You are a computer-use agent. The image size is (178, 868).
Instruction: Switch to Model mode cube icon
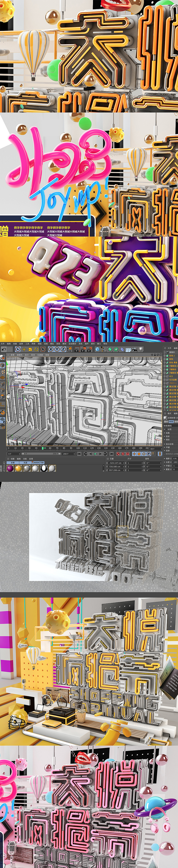2,365
